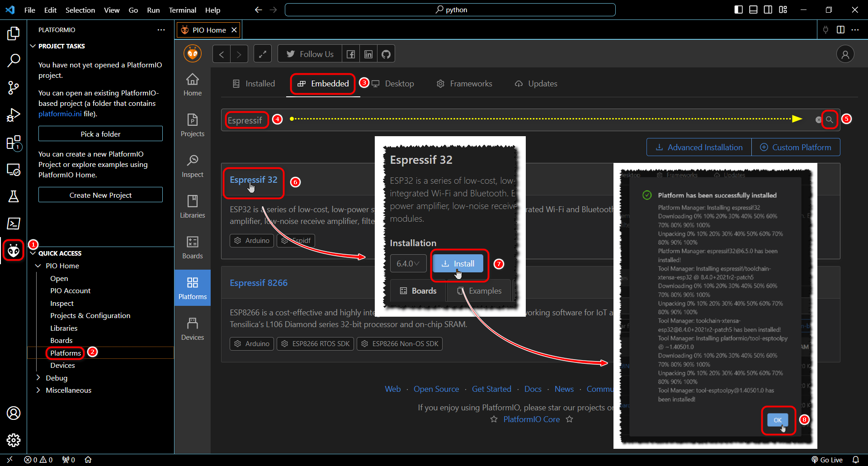This screenshot has height=466, width=868.
Task: Open the Espressif 32 platform link
Action: click(254, 180)
